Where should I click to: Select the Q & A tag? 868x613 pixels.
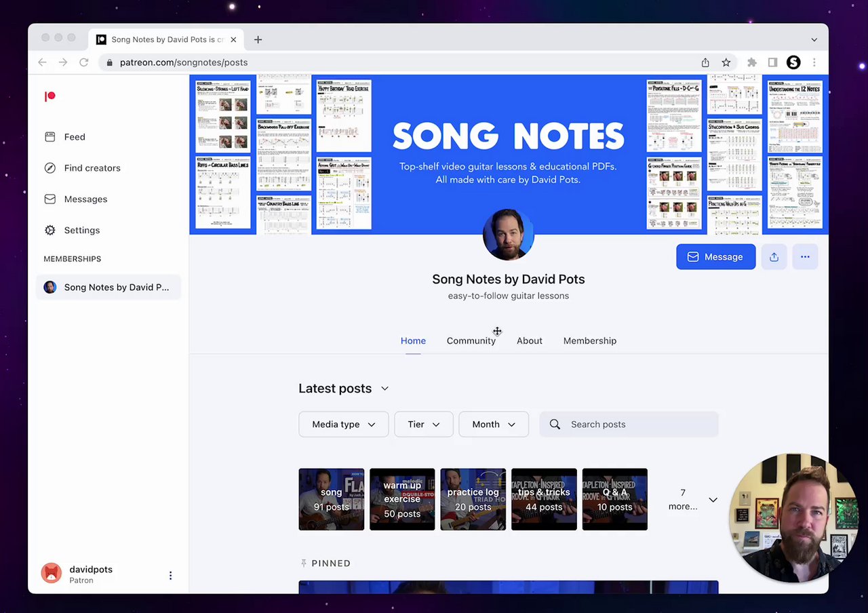click(x=615, y=499)
